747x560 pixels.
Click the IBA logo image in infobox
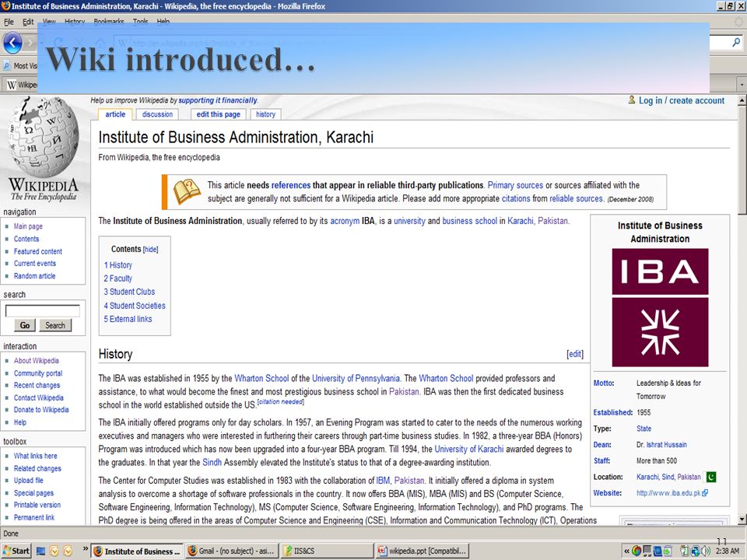pyautogui.click(x=660, y=307)
